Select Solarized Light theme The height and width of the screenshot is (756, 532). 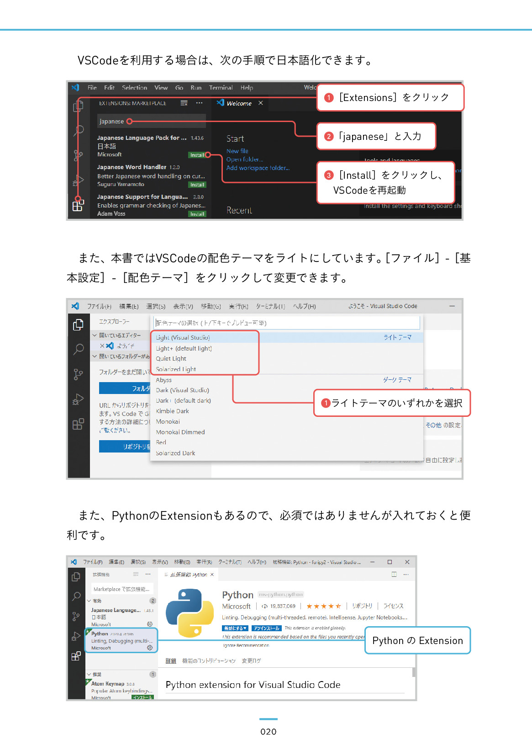point(176,369)
